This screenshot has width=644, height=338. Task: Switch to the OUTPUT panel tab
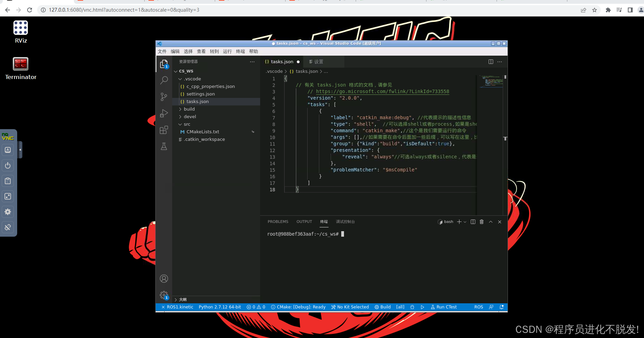click(x=304, y=222)
